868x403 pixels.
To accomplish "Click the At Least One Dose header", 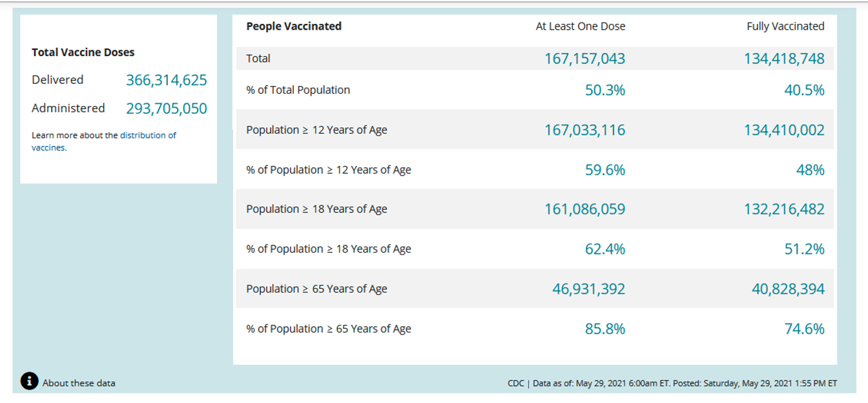I will point(581,26).
